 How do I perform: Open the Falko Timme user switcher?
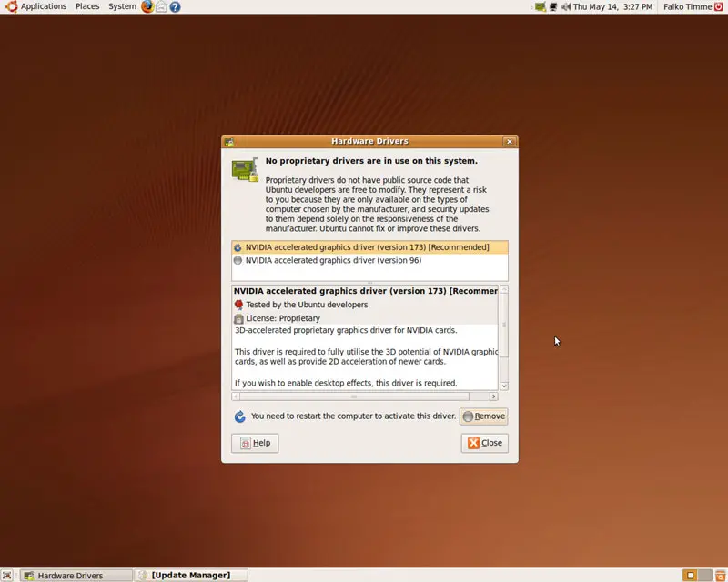tap(687, 6)
